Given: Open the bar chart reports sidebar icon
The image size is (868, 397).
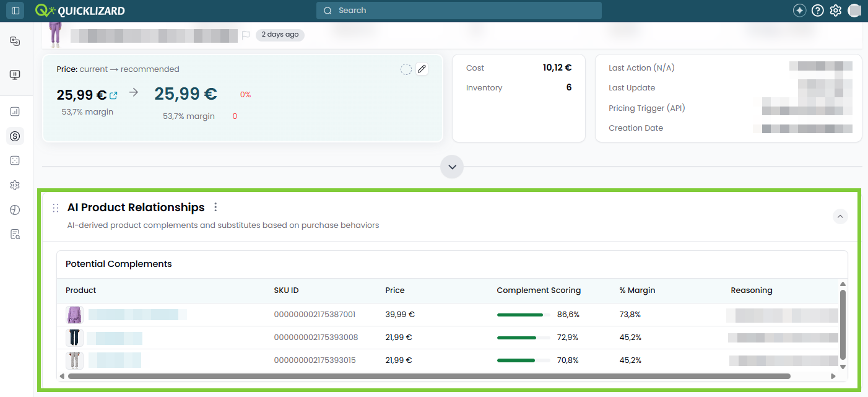Looking at the screenshot, I should [x=15, y=111].
